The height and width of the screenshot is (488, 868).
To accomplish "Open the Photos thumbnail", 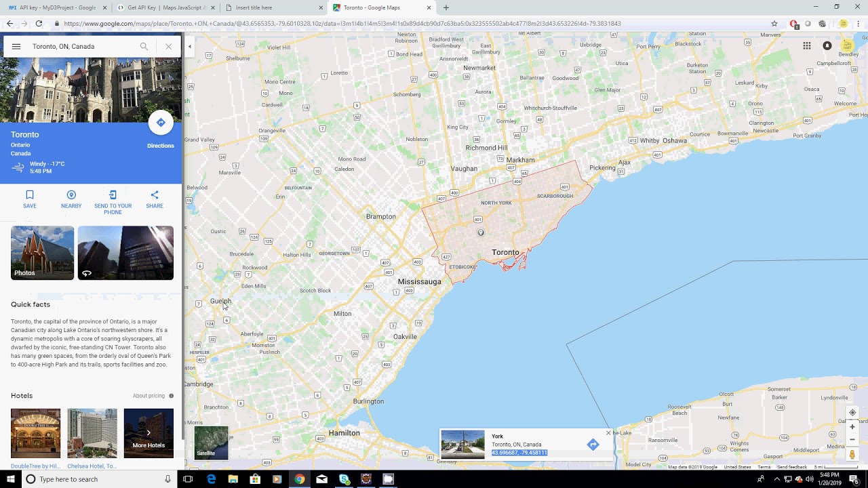I will pos(42,253).
